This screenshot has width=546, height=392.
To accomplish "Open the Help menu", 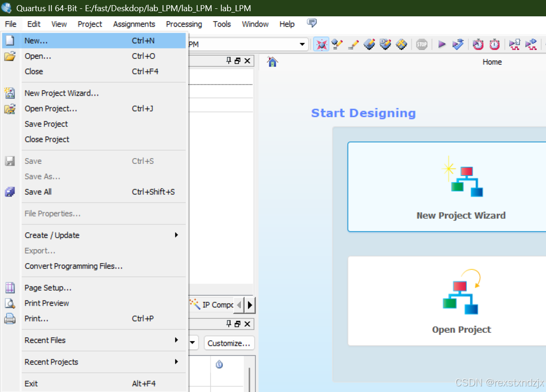I will 287,24.
